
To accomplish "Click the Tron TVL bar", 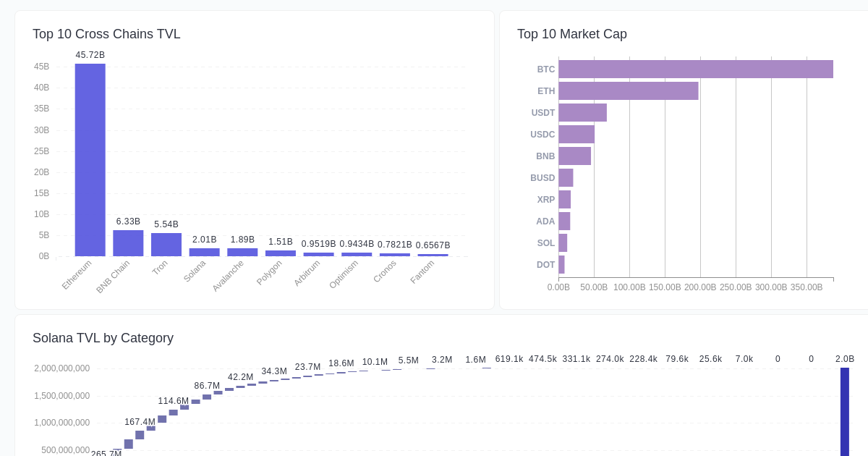I will pos(166,245).
